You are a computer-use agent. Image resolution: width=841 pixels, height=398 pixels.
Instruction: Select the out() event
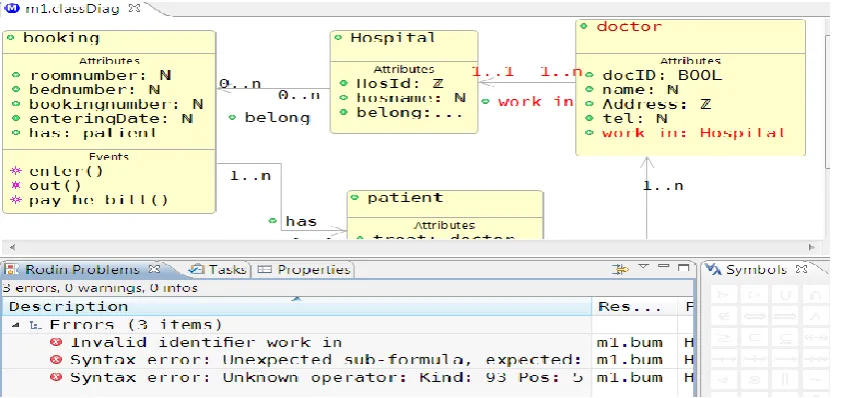56,186
